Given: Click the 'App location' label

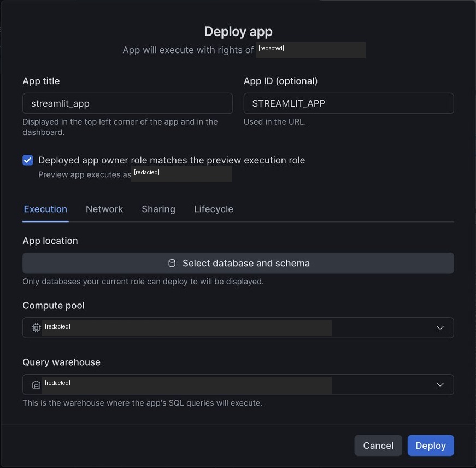Looking at the screenshot, I should tap(50, 241).
